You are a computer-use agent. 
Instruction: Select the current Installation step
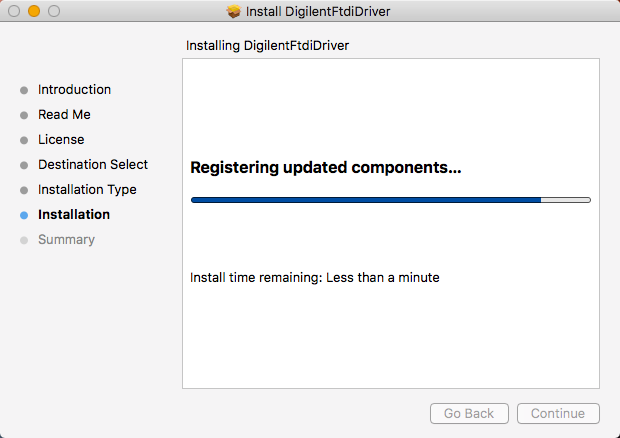[x=74, y=215]
